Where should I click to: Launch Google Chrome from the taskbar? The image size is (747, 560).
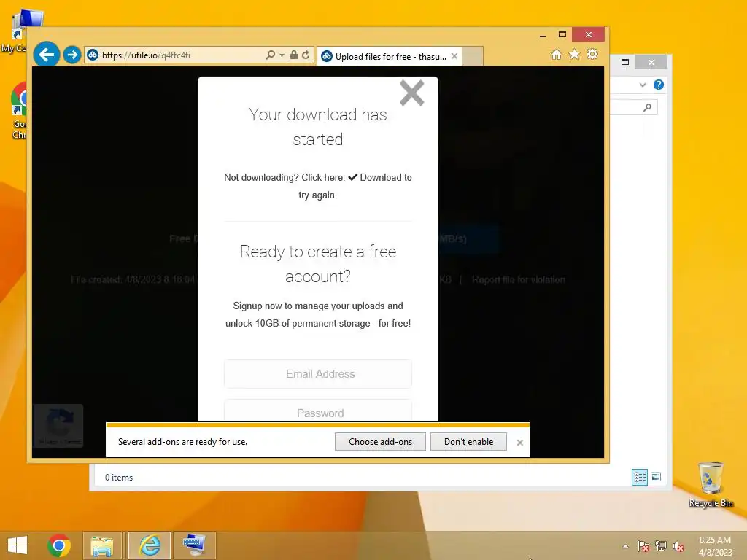click(x=59, y=545)
